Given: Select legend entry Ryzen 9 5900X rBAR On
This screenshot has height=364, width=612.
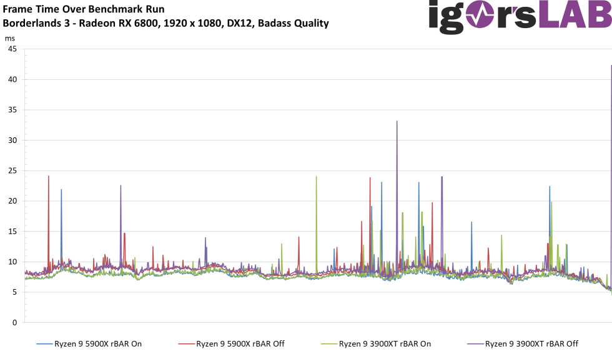Looking at the screenshot, I should tap(89, 344).
